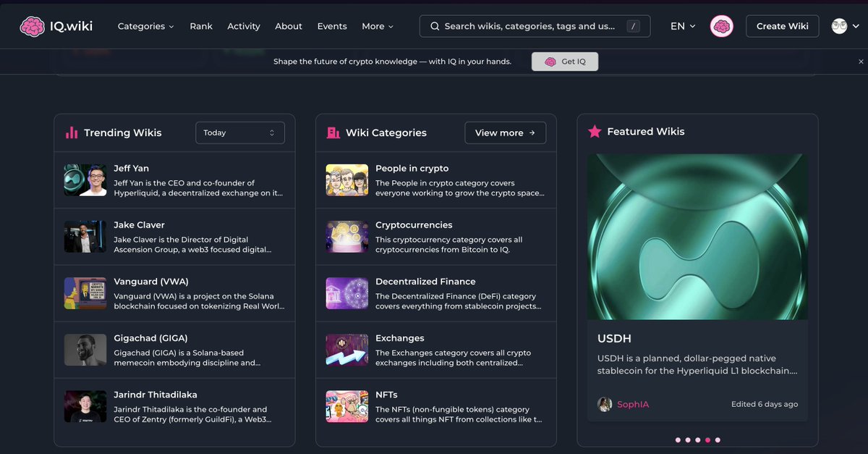868x454 pixels.
Task: Open Vanguard (VWA) wiki thumbnail
Action: coord(85,293)
